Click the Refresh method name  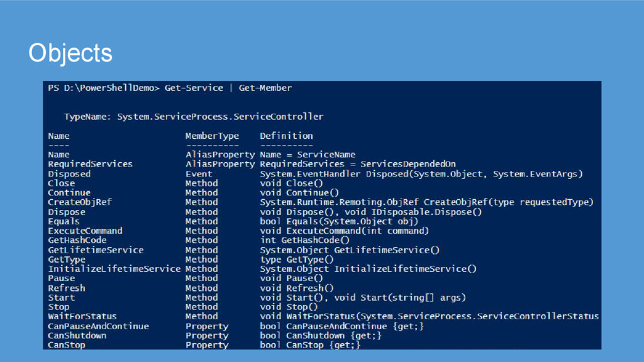[x=66, y=288]
